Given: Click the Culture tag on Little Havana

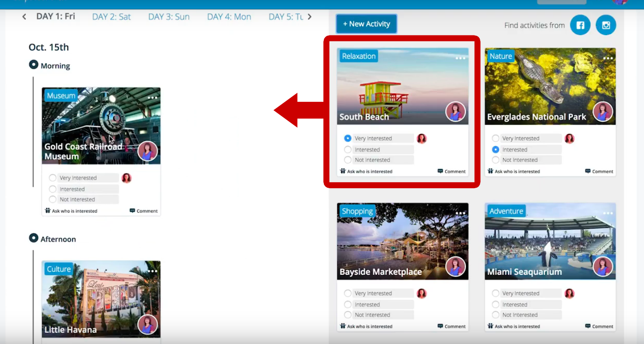Looking at the screenshot, I should (x=59, y=269).
